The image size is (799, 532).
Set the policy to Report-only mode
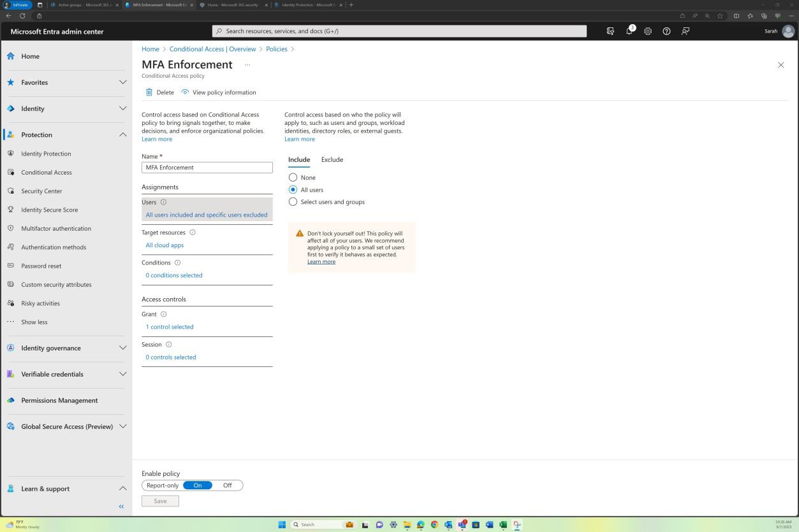tap(162, 485)
